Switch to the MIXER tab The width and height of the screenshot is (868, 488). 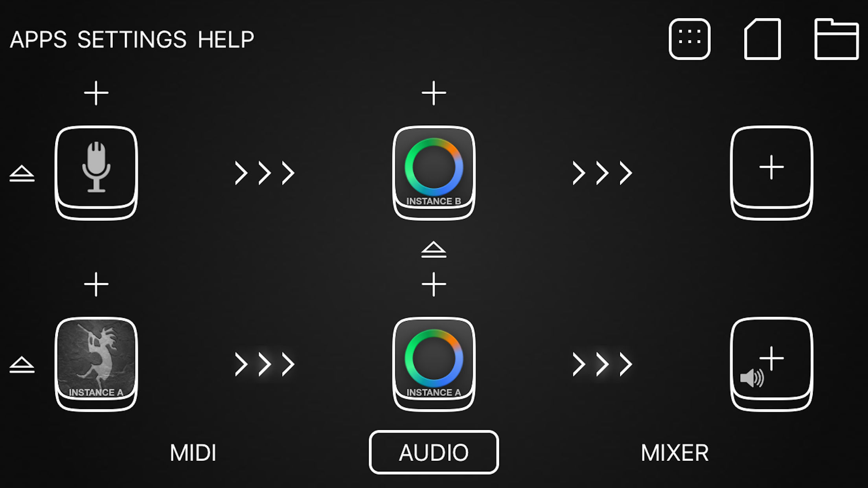pos(675,453)
